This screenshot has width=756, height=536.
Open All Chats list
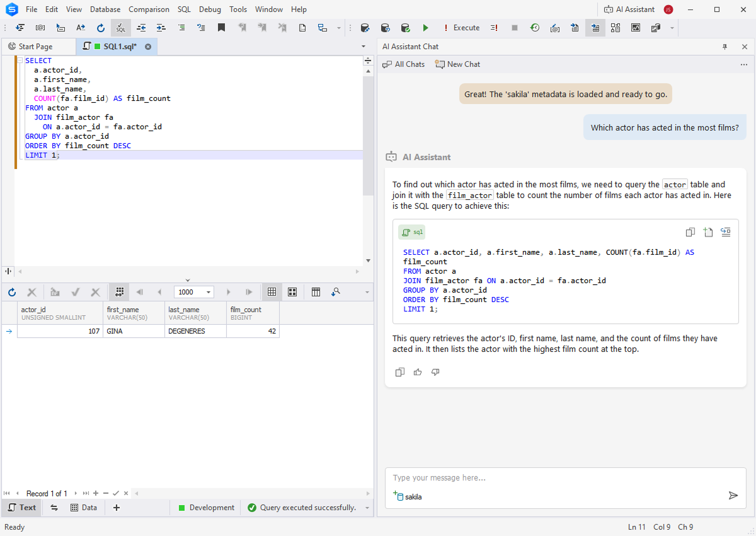point(404,64)
